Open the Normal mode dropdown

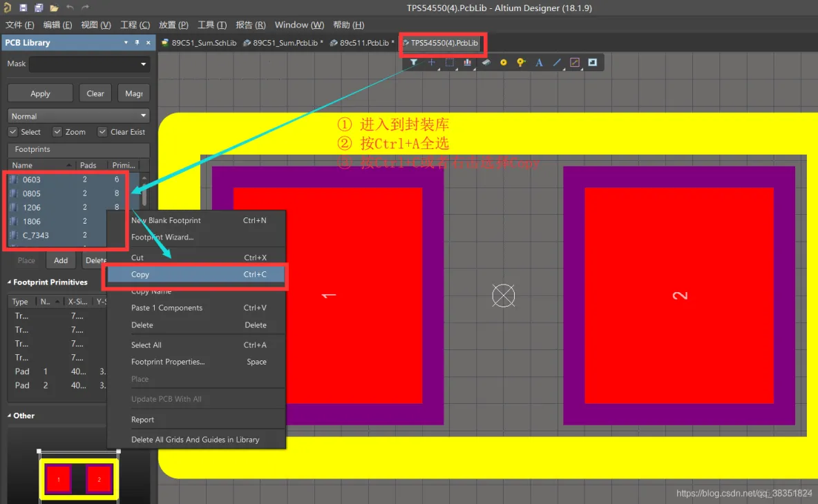coord(78,116)
